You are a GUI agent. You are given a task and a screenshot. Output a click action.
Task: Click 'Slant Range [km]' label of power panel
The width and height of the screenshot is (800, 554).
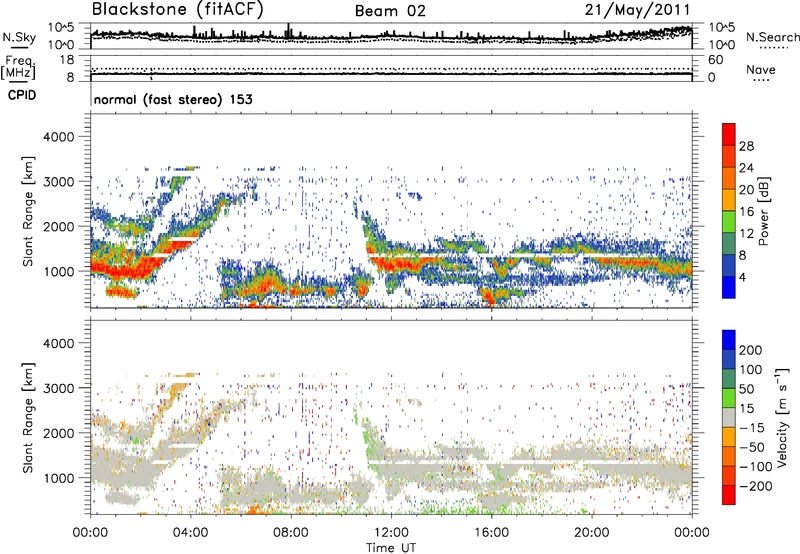pos(28,211)
